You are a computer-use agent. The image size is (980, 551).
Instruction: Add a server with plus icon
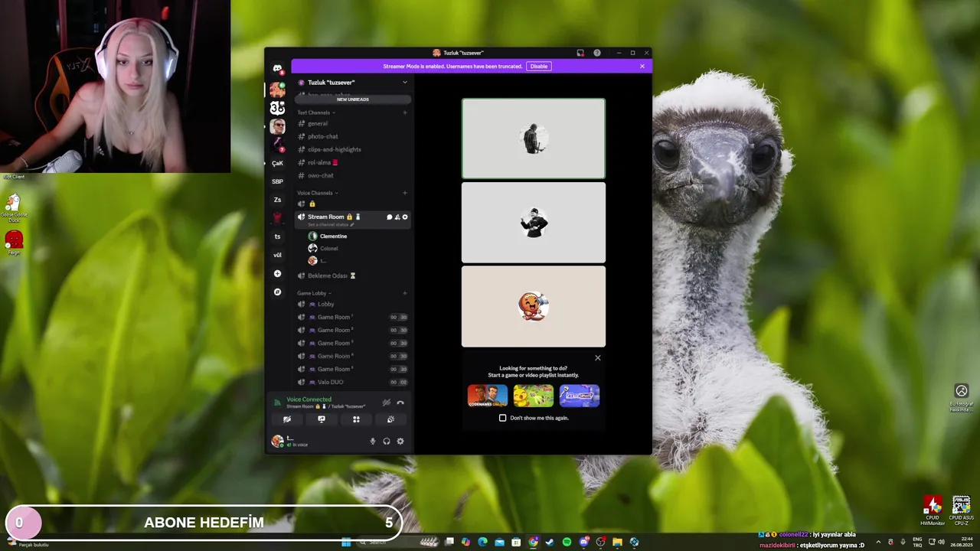[x=277, y=273]
